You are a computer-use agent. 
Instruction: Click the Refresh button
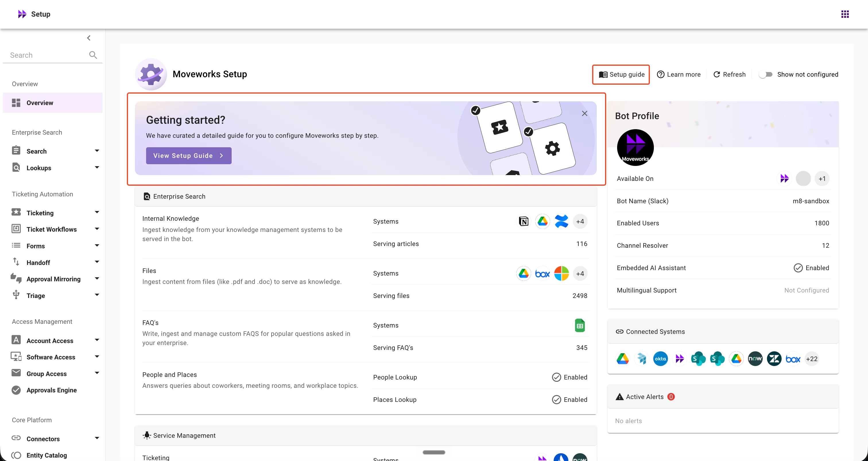click(x=730, y=74)
